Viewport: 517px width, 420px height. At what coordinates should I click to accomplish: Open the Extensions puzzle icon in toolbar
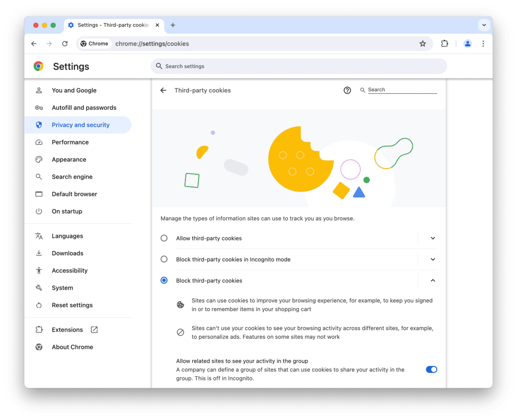[445, 44]
